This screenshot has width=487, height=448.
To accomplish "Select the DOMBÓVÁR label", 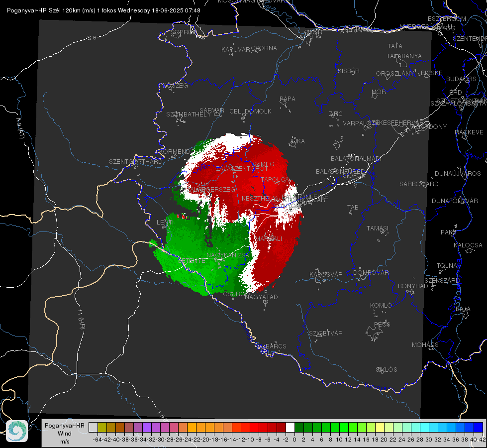I will pos(371,273).
